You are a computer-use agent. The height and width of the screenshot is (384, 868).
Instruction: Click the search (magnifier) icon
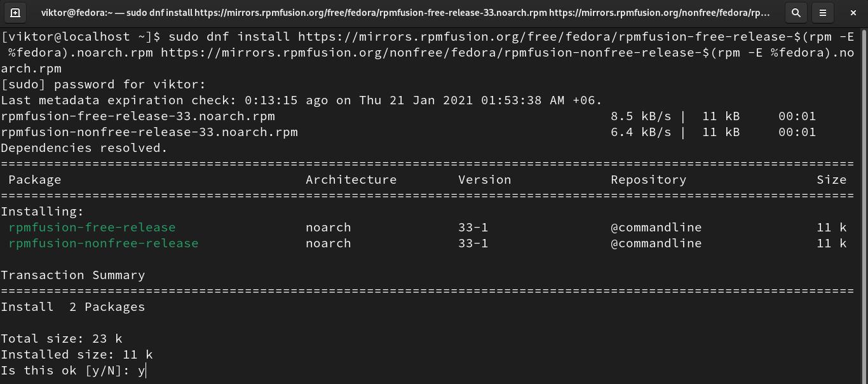796,12
